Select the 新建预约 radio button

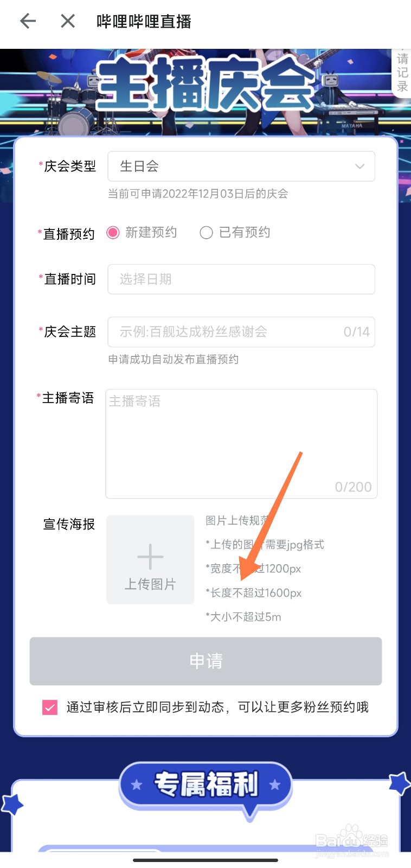tap(113, 233)
